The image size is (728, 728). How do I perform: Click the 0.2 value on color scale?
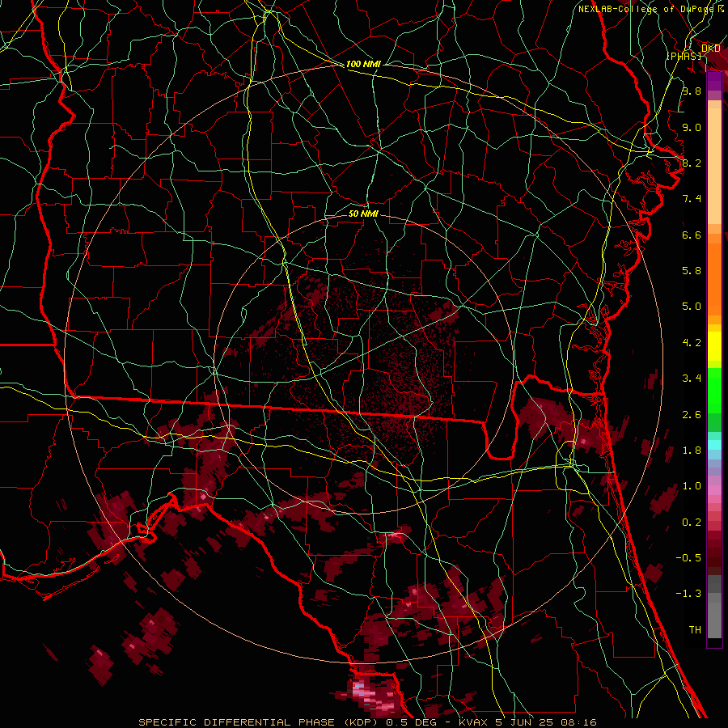pyautogui.click(x=692, y=523)
